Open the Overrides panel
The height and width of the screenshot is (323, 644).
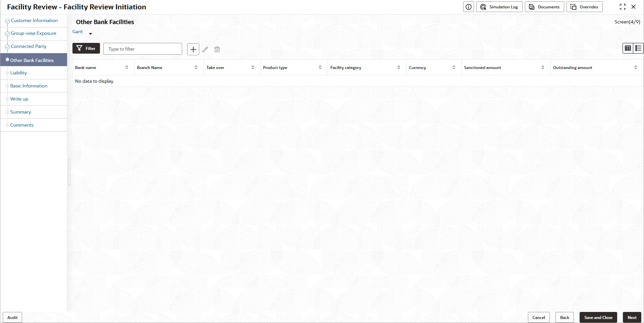(584, 7)
